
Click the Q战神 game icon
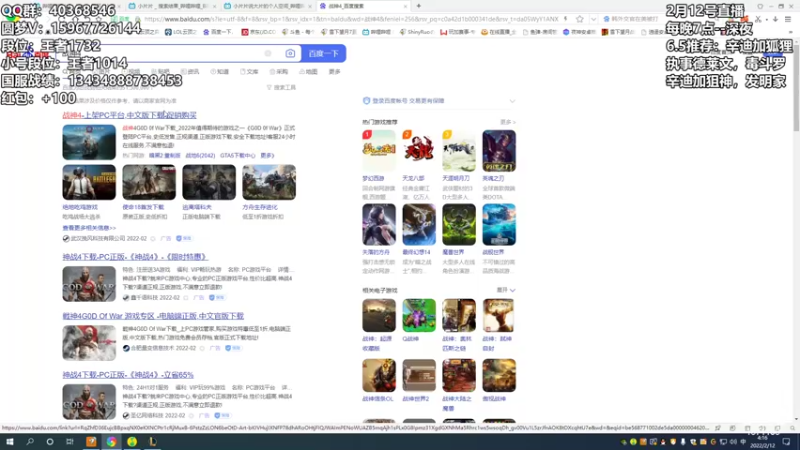tap(419, 315)
